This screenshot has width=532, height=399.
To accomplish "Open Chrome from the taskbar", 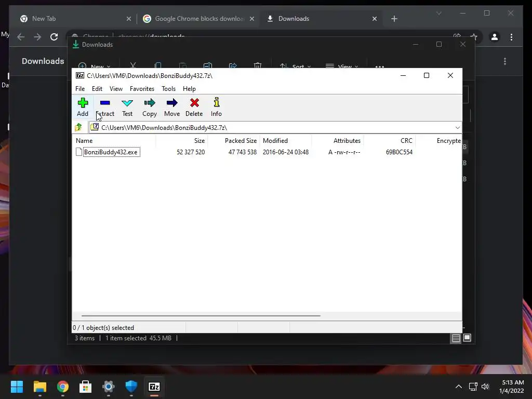I will click(63, 387).
